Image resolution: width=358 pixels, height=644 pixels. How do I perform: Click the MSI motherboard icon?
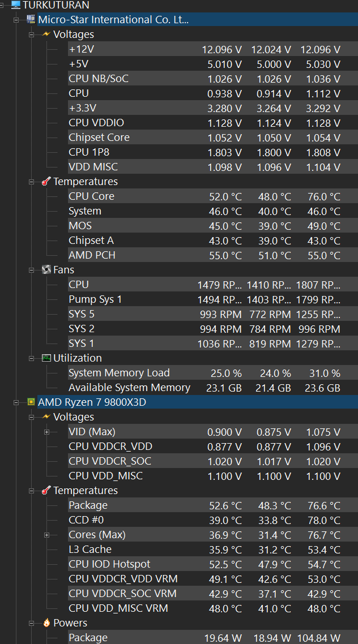[31, 19]
